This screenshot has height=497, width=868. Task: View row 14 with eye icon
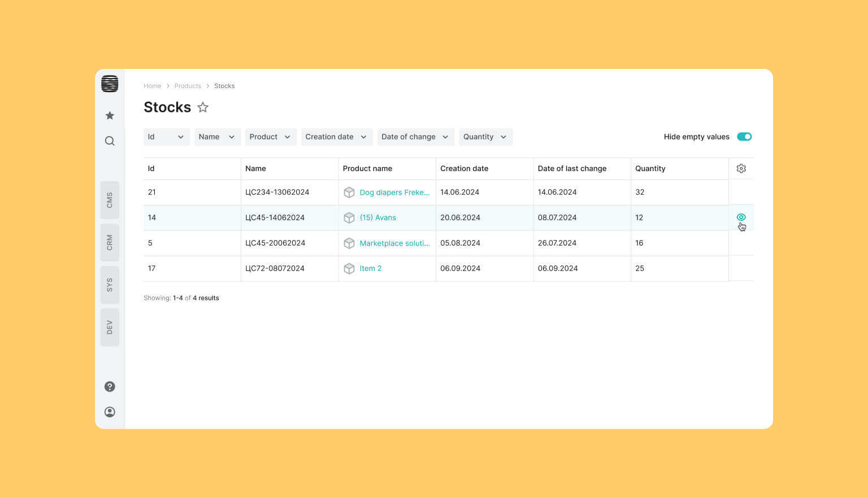[741, 217]
